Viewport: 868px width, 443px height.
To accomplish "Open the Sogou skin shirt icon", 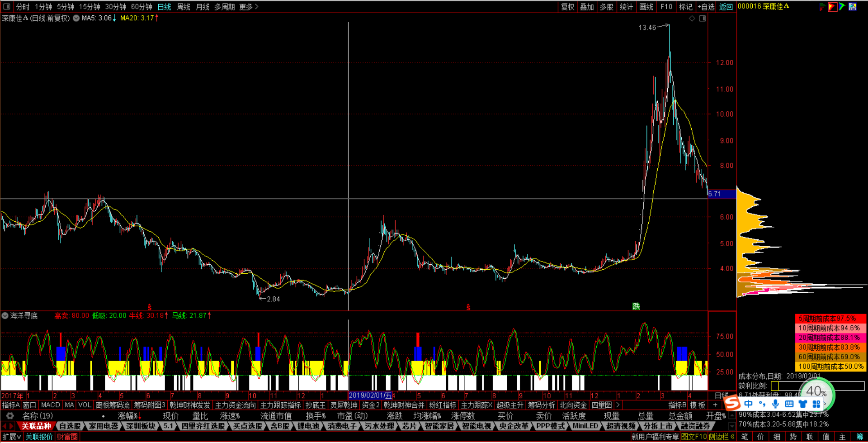I will (803, 404).
